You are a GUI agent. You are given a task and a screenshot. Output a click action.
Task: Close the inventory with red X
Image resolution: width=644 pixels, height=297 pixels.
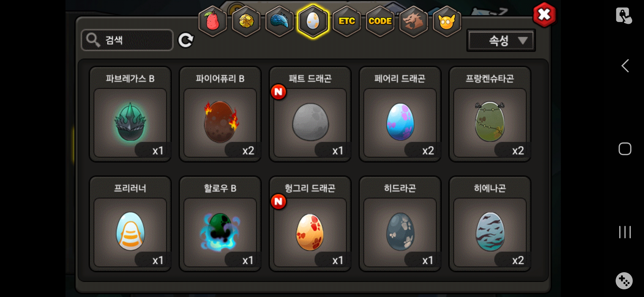coord(544,15)
